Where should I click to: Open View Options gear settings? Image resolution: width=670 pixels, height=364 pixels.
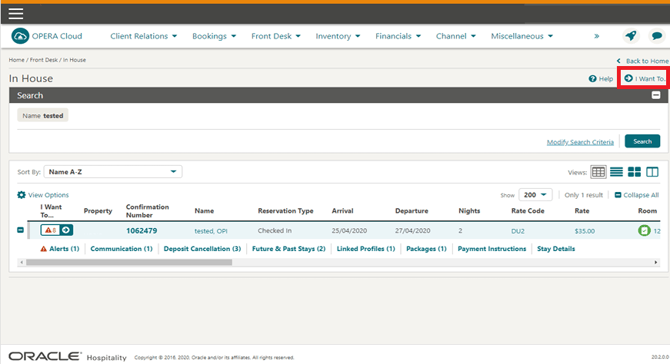click(x=43, y=195)
